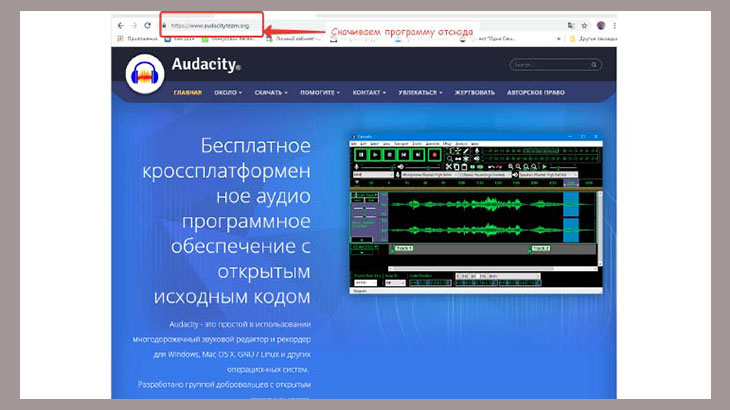Click the browser forward arrow

pyautogui.click(x=134, y=26)
